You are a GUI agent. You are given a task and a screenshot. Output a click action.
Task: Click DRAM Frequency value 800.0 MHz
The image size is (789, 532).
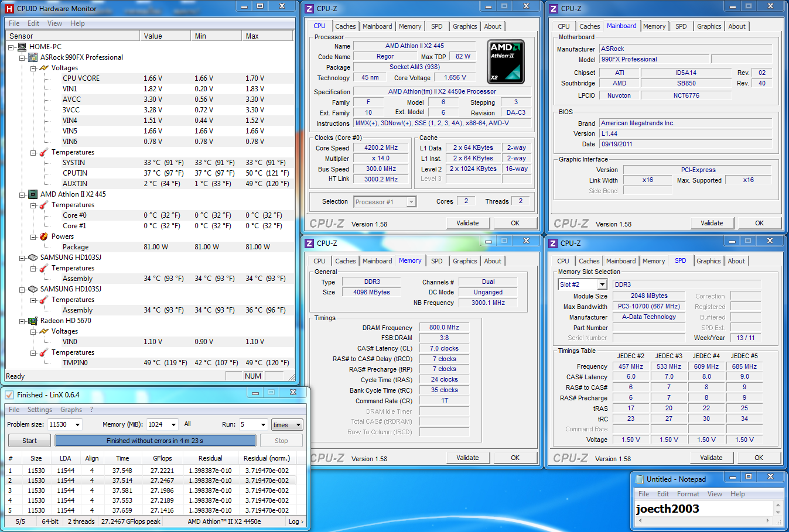[444, 328]
